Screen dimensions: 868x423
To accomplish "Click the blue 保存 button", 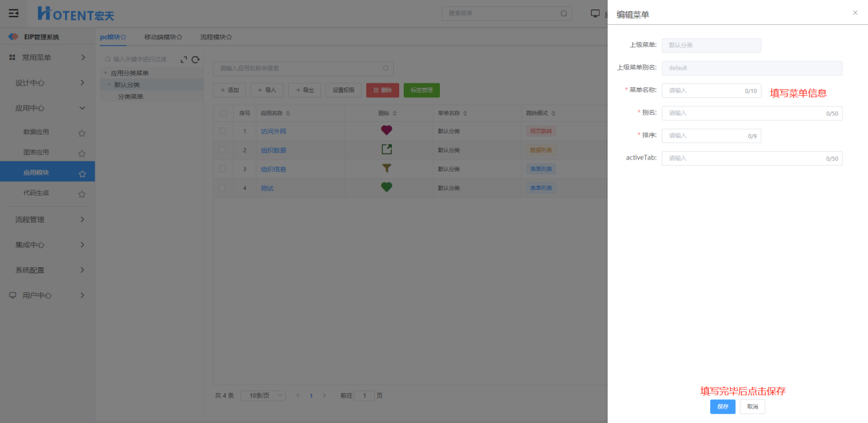I will (x=723, y=407).
